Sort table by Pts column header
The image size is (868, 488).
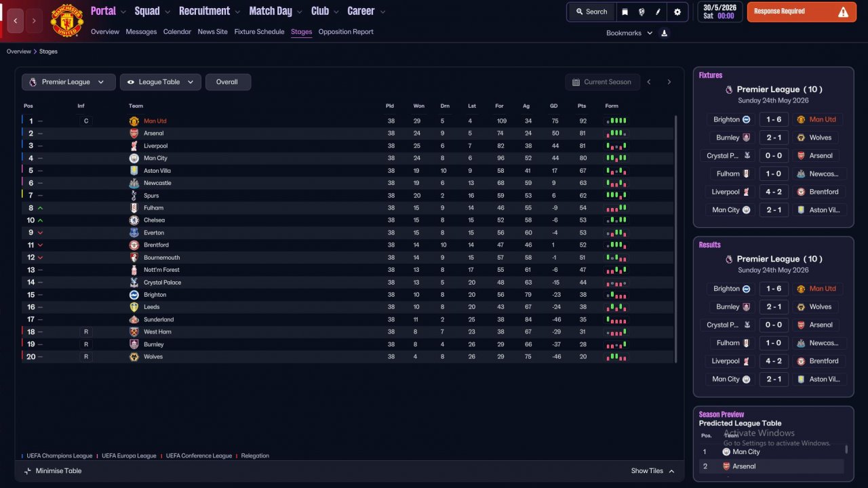[582, 106]
